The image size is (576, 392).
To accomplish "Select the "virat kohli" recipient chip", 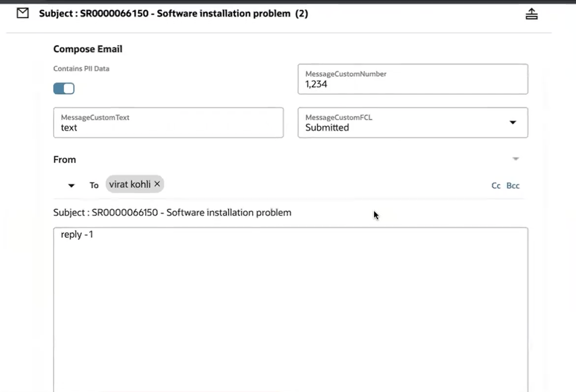I will coord(130,184).
